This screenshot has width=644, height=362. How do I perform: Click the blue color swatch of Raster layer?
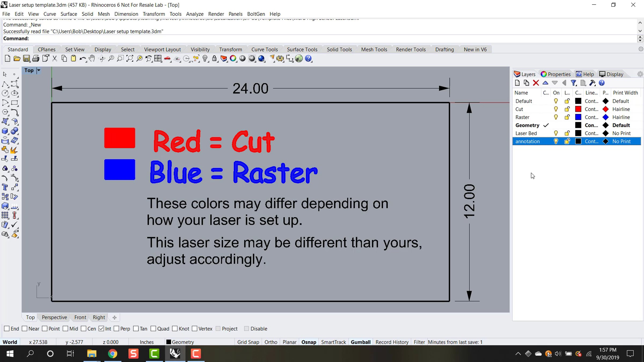[578, 117]
